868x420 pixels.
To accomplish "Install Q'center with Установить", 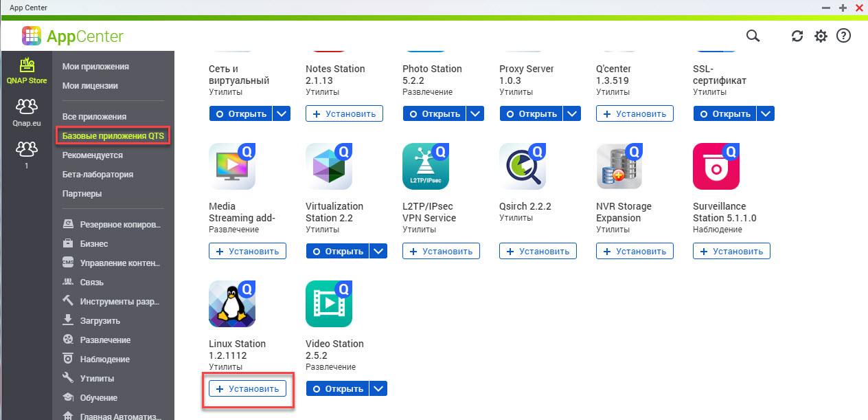I will [x=635, y=113].
